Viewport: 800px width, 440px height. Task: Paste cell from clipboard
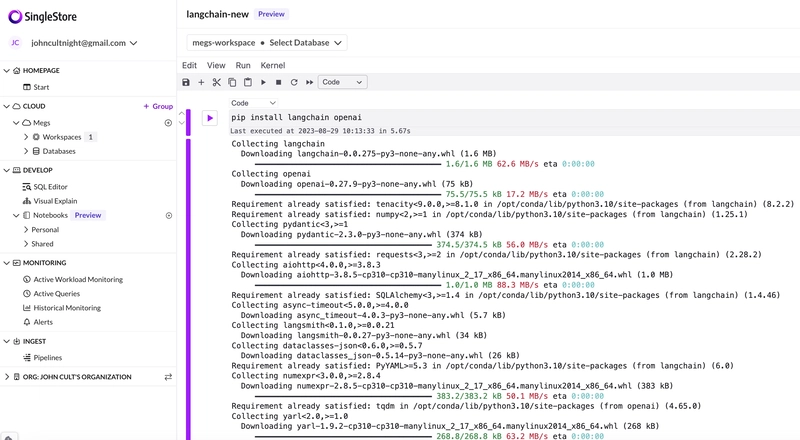pyautogui.click(x=247, y=82)
